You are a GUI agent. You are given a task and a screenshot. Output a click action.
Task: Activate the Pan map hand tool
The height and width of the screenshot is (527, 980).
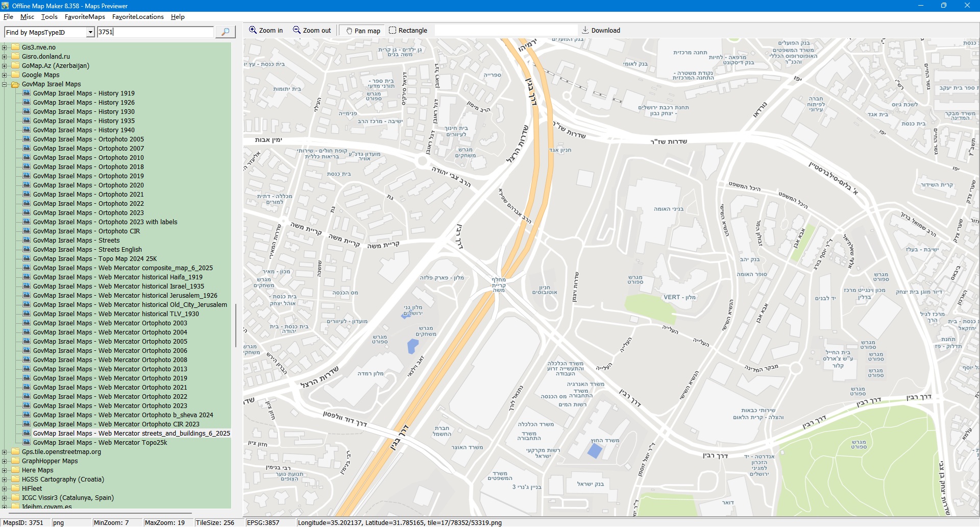click(363, 31)
